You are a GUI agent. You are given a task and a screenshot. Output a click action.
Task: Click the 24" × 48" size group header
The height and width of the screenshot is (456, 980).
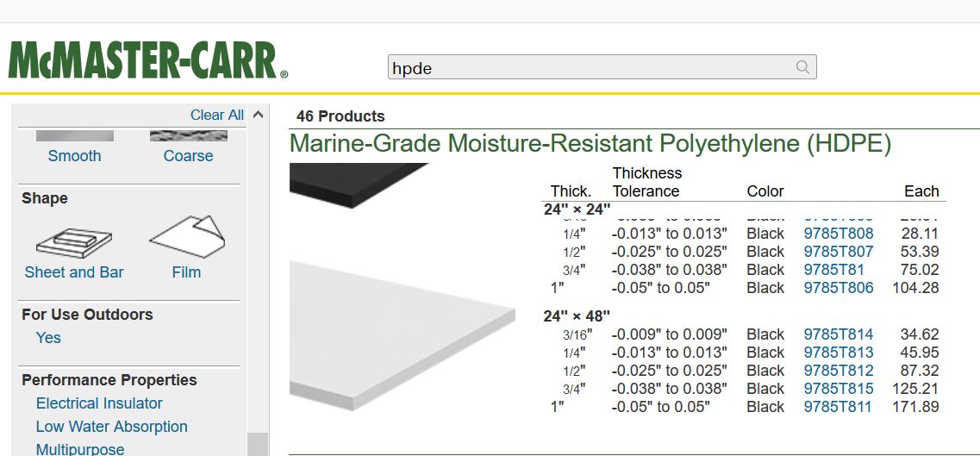pyautogui.click(x=577, y=316)
